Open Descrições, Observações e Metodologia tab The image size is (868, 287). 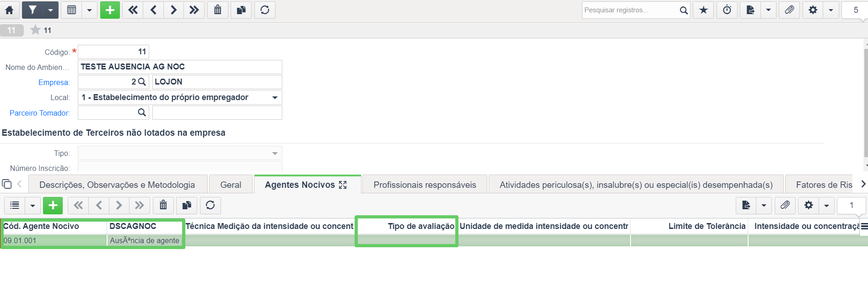(117, 185)
